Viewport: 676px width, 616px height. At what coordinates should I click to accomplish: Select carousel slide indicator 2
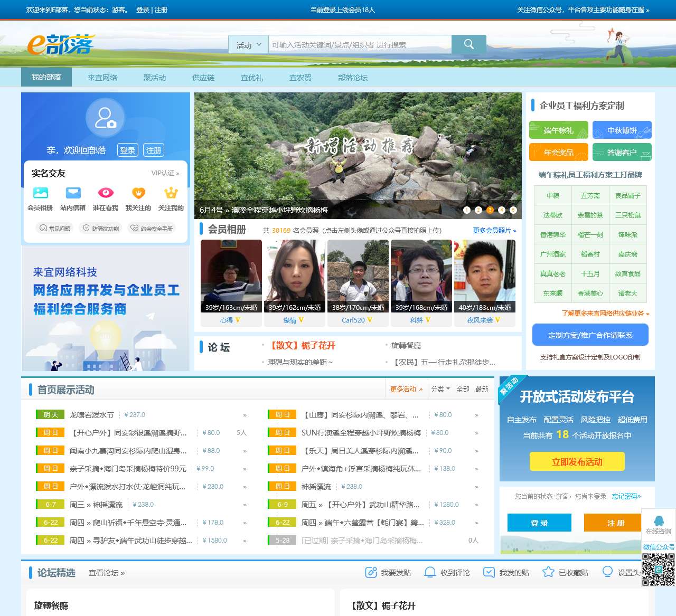(x=478, y=210)
